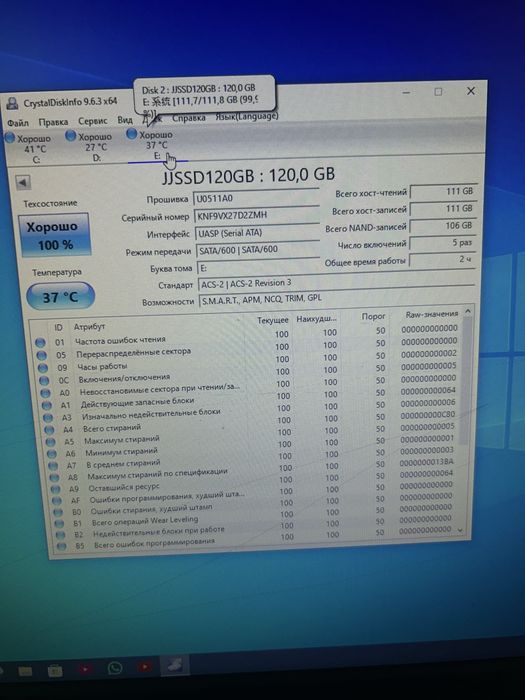The height and width of the screenshot is (700, 525).
Task: Click the Прошивка field U0511A0
Action: pyautogui.click(x=256, y=198)
